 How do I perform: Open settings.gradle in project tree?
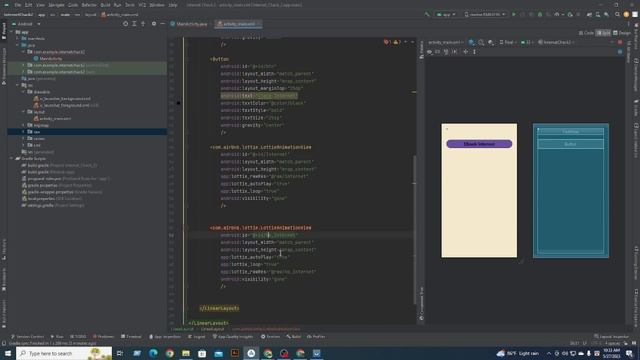(53, 205)
